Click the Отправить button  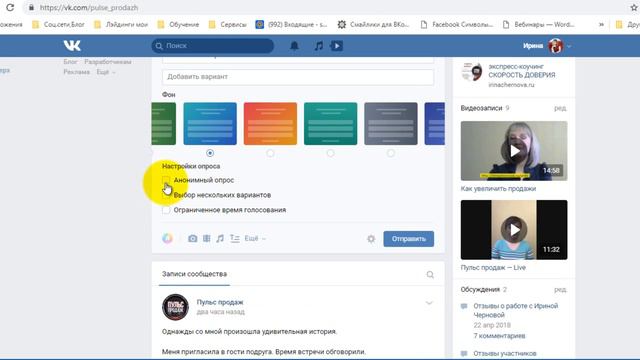coord(409,239)
